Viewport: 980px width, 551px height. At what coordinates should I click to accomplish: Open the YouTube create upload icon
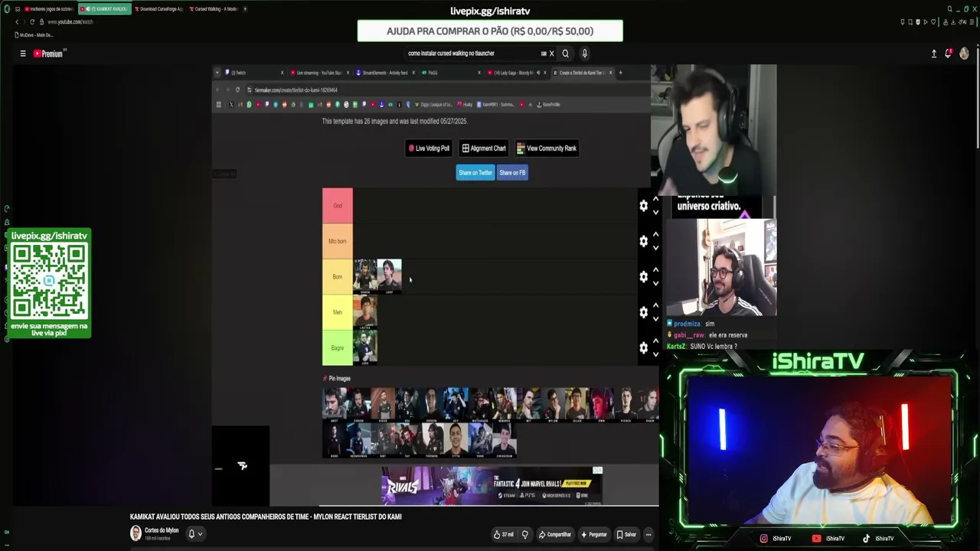point(934,54)
